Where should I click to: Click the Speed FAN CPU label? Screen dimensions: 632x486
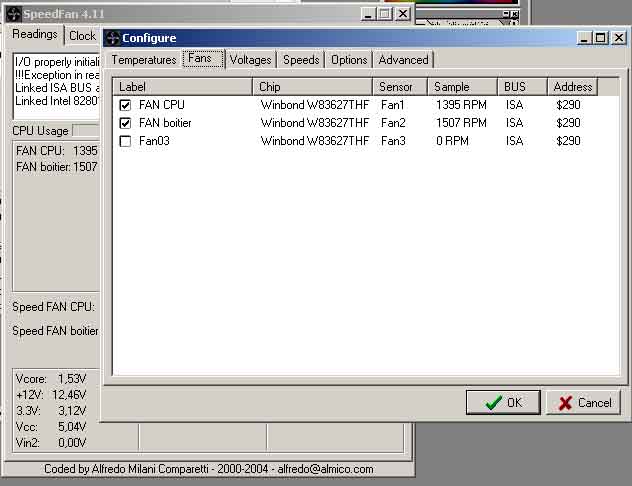[53, 307]
